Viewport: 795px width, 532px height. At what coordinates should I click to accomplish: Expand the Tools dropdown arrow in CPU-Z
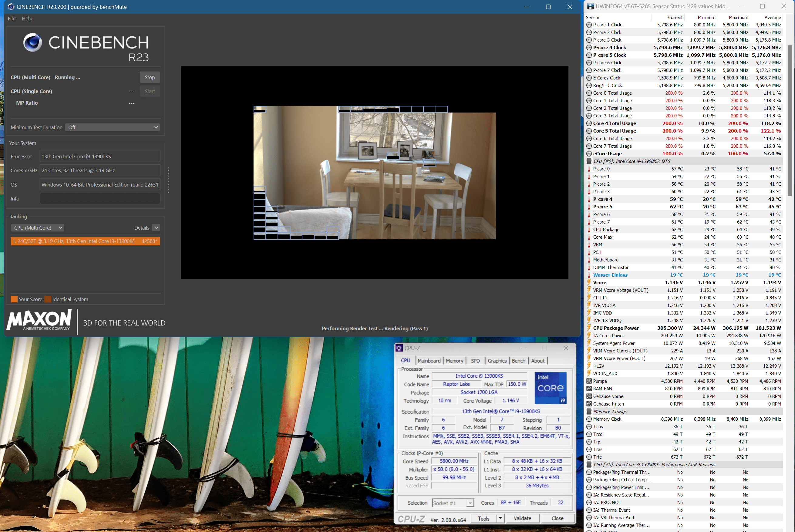(500, 518)
